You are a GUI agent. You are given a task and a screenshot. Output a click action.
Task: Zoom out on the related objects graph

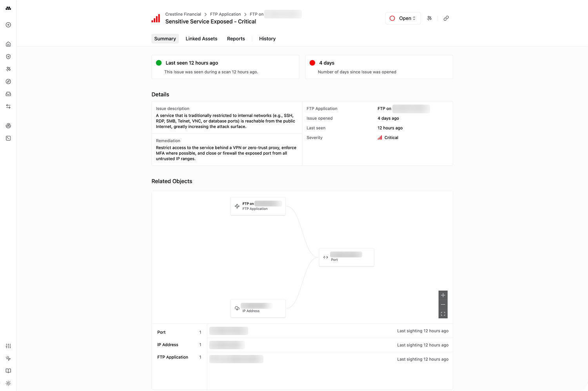443,304
